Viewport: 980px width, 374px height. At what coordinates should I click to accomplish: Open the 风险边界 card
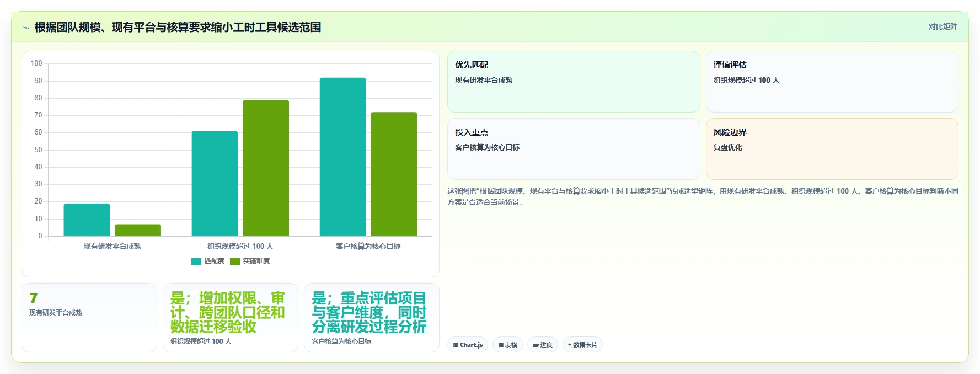click(x=832, y=149)
